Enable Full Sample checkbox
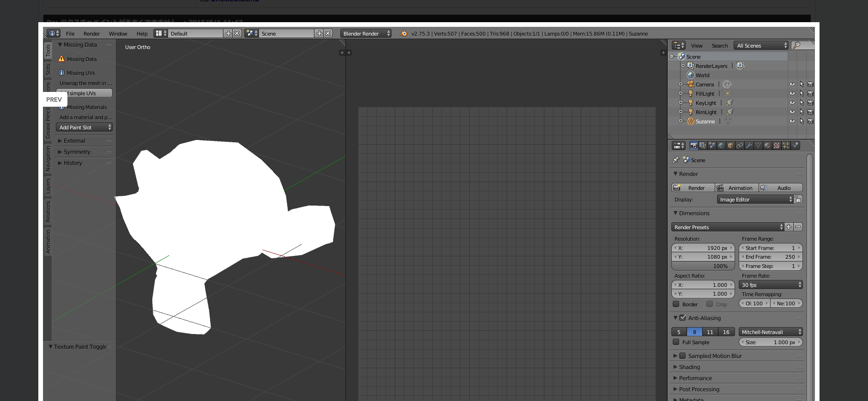 click(x=676, y=342)
